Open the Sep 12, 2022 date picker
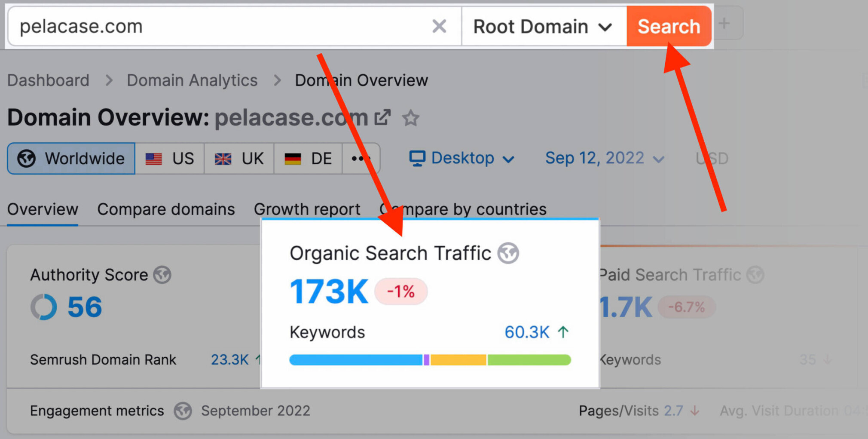This screenshot has height=439, width=868. [605, 158]
